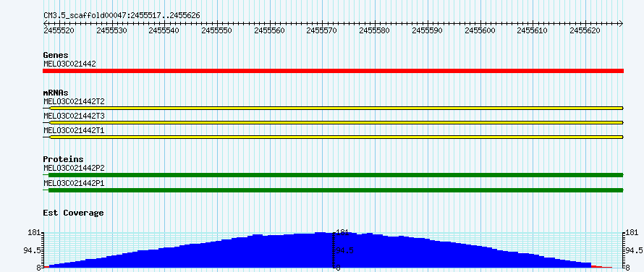
Task: Open the Proteins track heading
Action: point(63,159)
